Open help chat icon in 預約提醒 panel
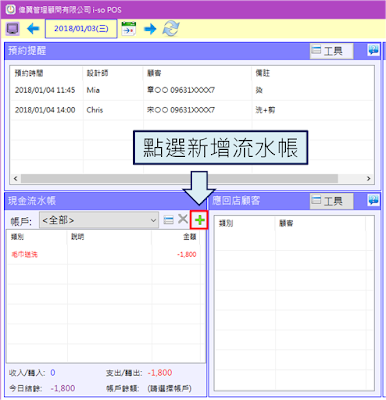The image size is (386, 400). pyautogui.click(x=373, y=50)
